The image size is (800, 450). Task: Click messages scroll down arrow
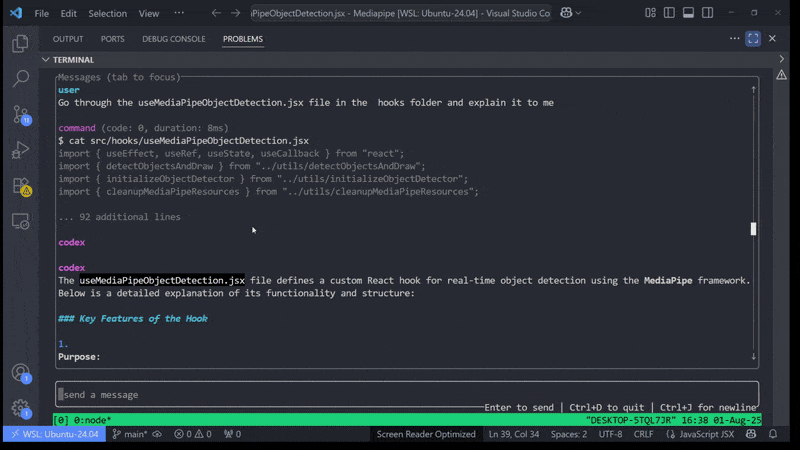(x=753, y=357)
